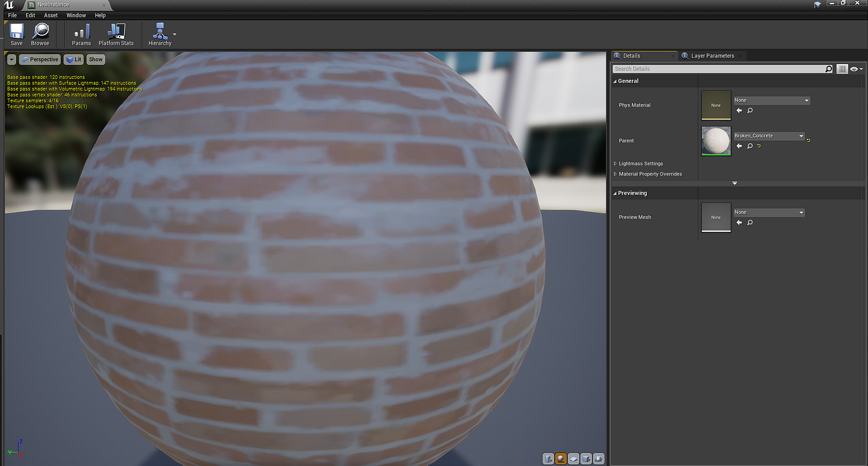Open the Show viewport options
This screenshot has height=466, width=868.
pyautogui.click(x=95, y=59)
